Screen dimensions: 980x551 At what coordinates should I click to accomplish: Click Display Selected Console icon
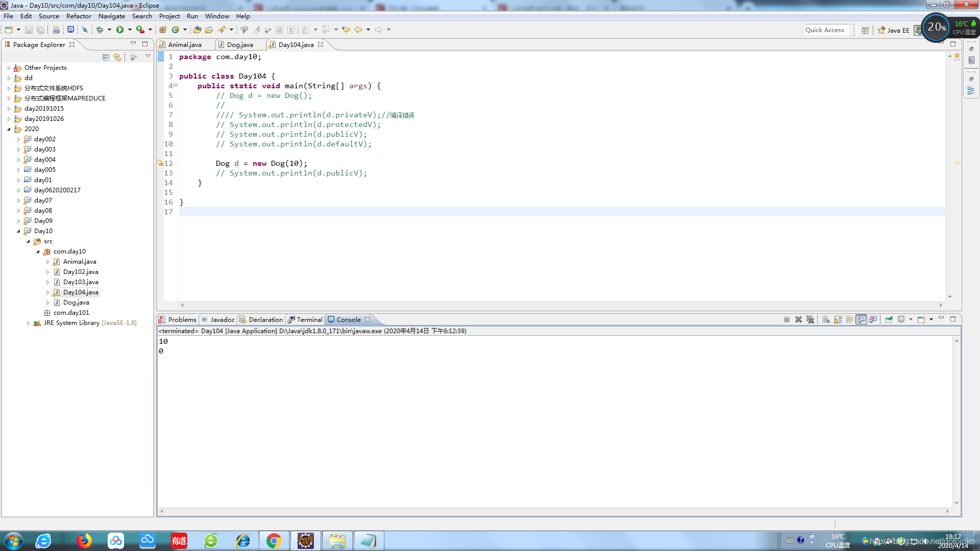click(x=901, y=319)
